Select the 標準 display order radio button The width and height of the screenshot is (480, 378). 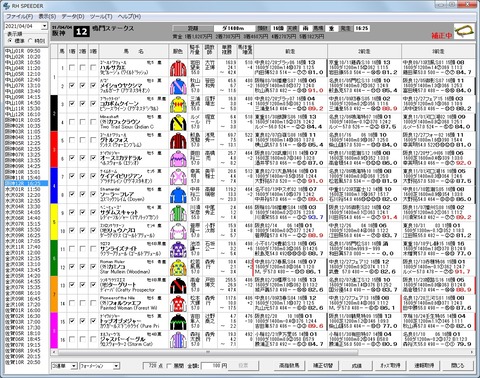(10, 41)
